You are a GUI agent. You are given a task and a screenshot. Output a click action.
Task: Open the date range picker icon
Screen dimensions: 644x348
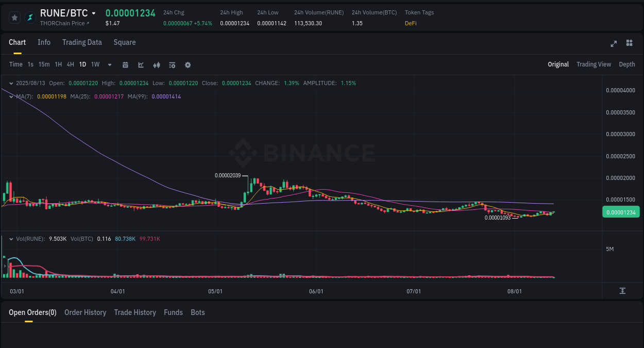tap(125, 65)
